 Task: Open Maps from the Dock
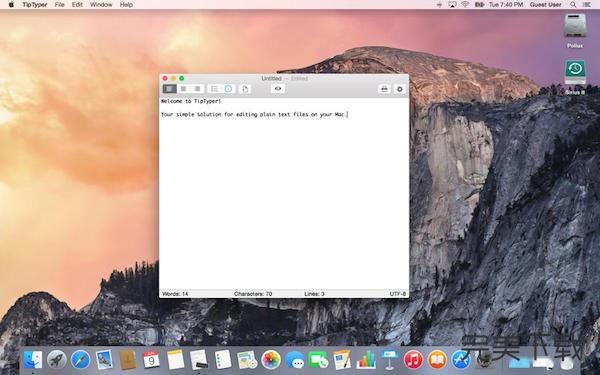pos(247,360)
